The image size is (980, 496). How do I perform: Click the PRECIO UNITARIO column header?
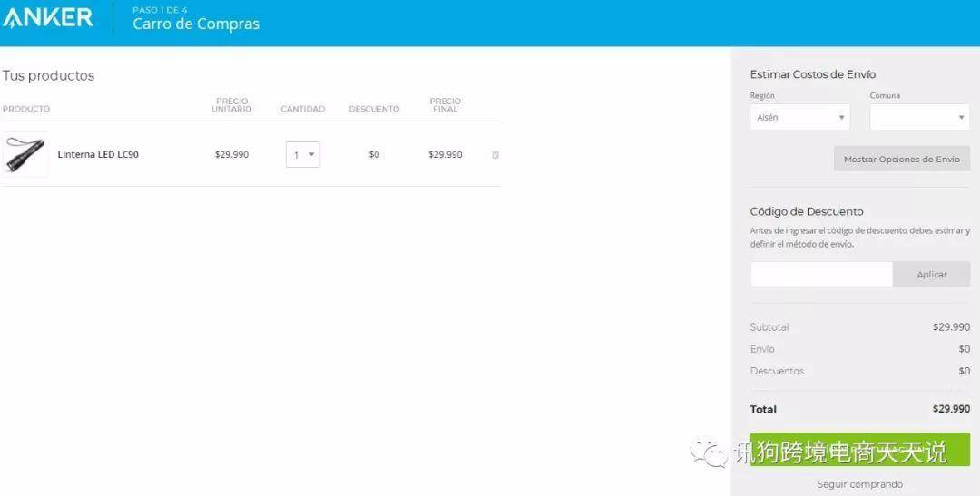pos(232,105)
